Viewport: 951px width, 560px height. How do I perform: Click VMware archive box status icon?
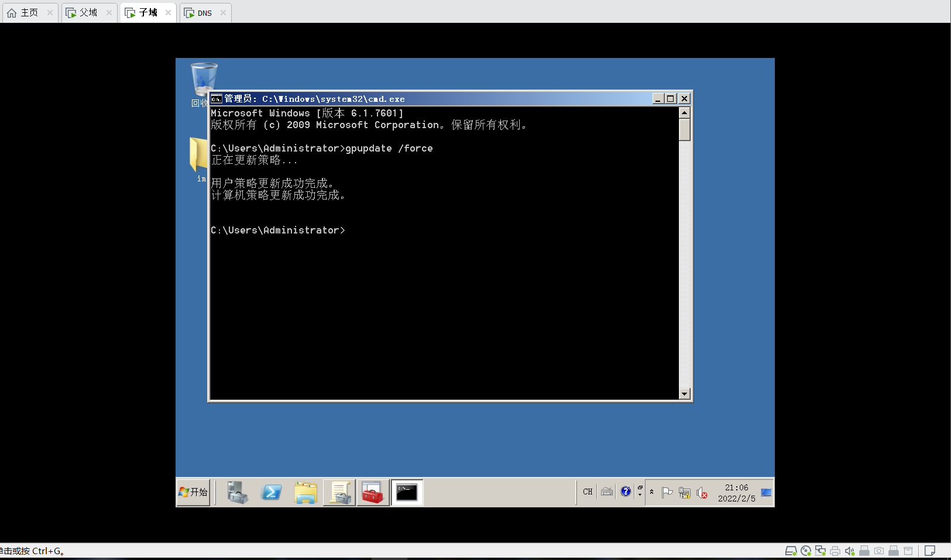point(908,551)
